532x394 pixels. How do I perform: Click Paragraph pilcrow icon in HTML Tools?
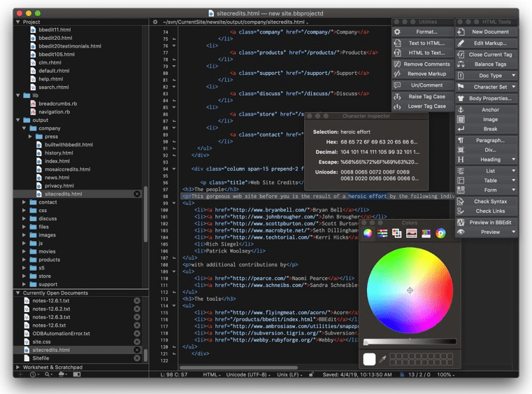tap(461, 140)
